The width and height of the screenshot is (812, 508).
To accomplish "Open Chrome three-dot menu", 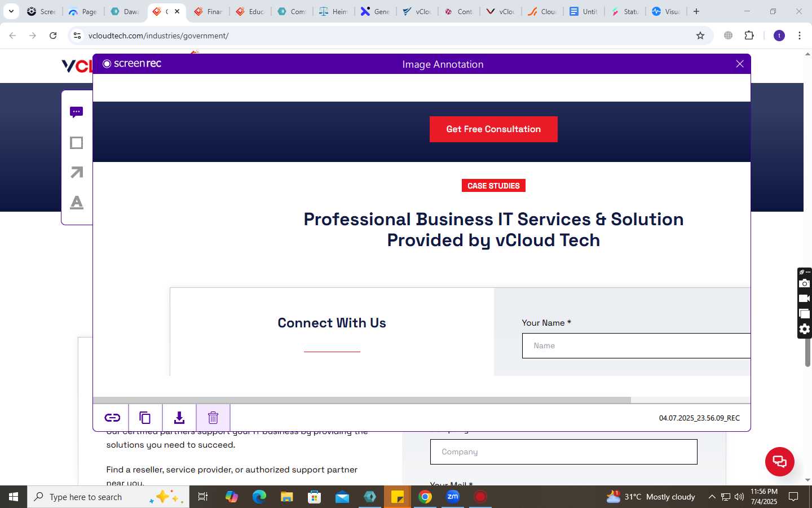I will pyautogui.click(x=800, y=36).
